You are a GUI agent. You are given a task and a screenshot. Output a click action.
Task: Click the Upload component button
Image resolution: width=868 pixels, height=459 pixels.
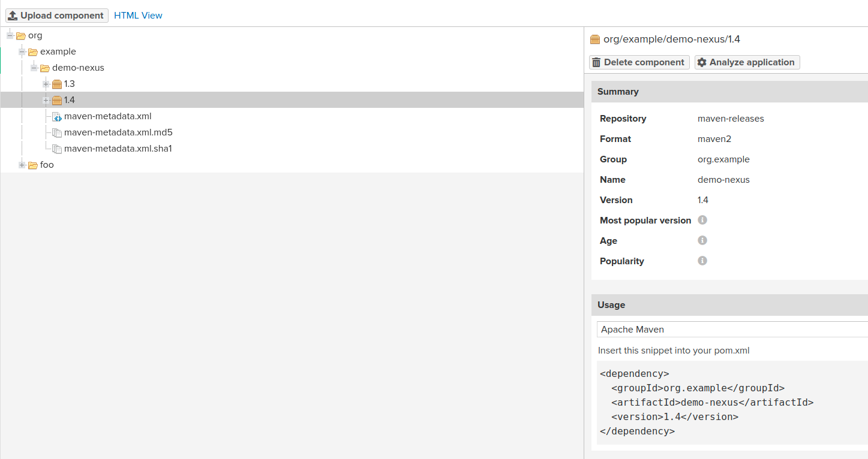(x=57, y=16)
